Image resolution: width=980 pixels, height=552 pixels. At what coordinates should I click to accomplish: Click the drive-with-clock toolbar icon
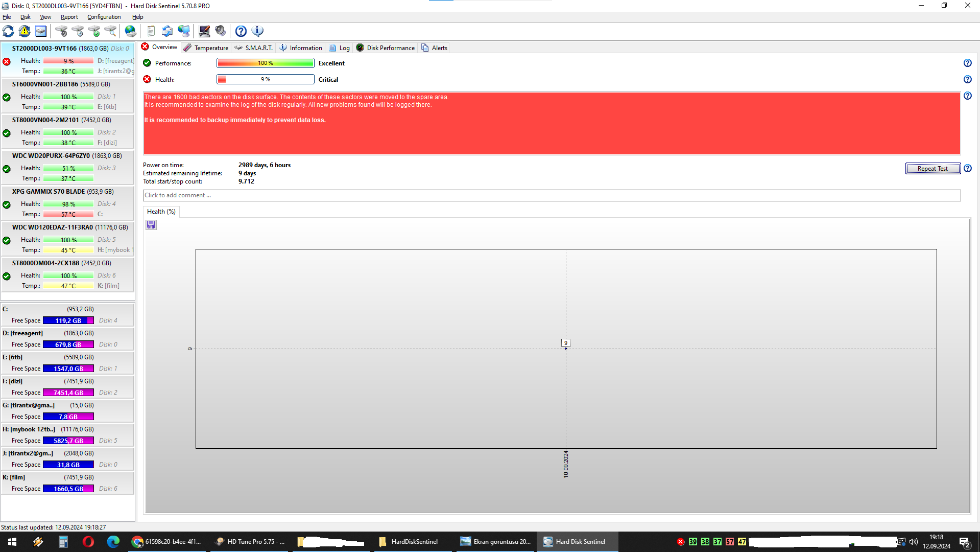click(x=78, y=31)
